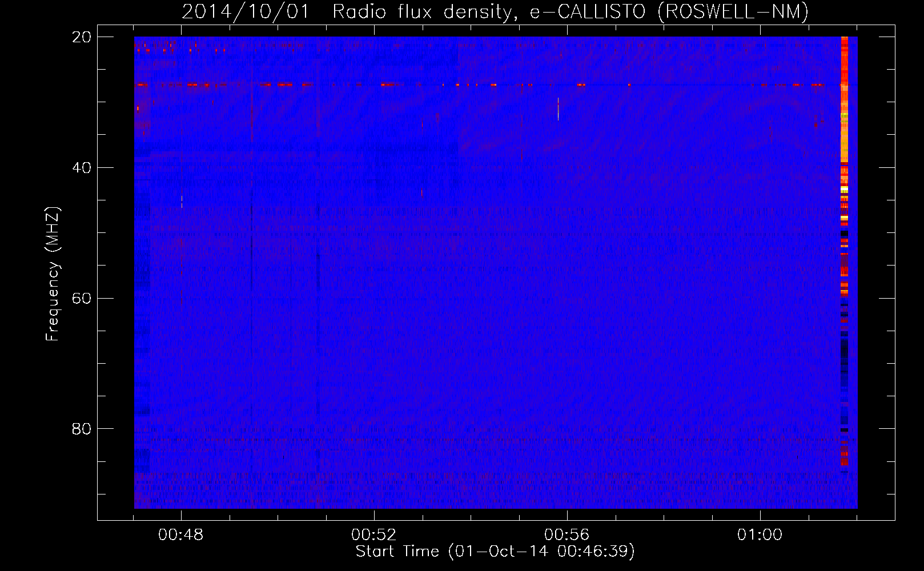The image size is (924, 571).
Task: Click the '60' frequency tick label
Action: (82, 299)
